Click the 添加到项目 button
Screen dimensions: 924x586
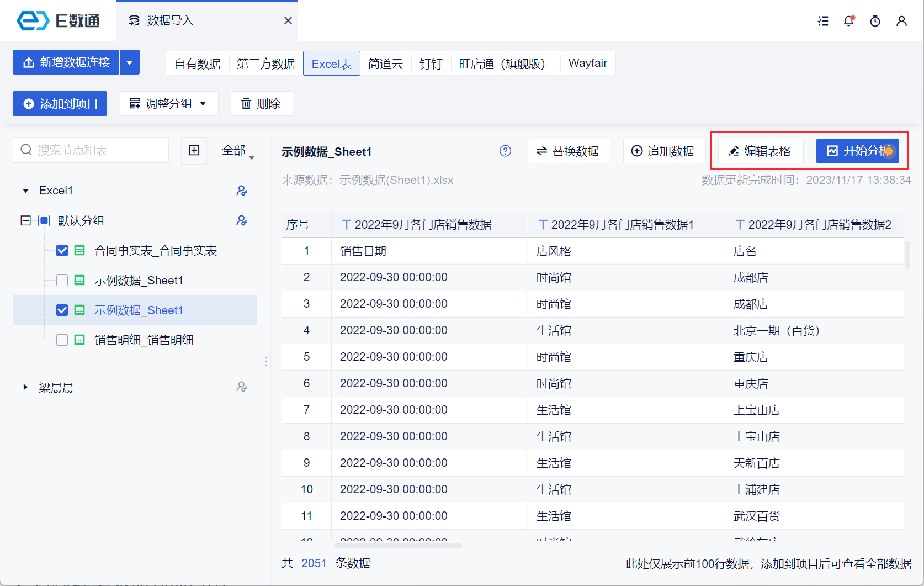point(60,104)
